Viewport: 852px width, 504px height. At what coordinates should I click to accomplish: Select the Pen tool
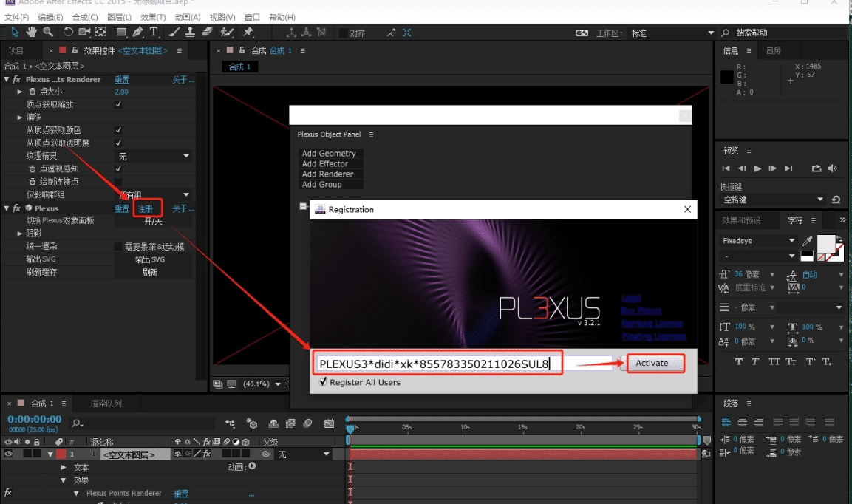pyautogui.click(x=137, y=32)
